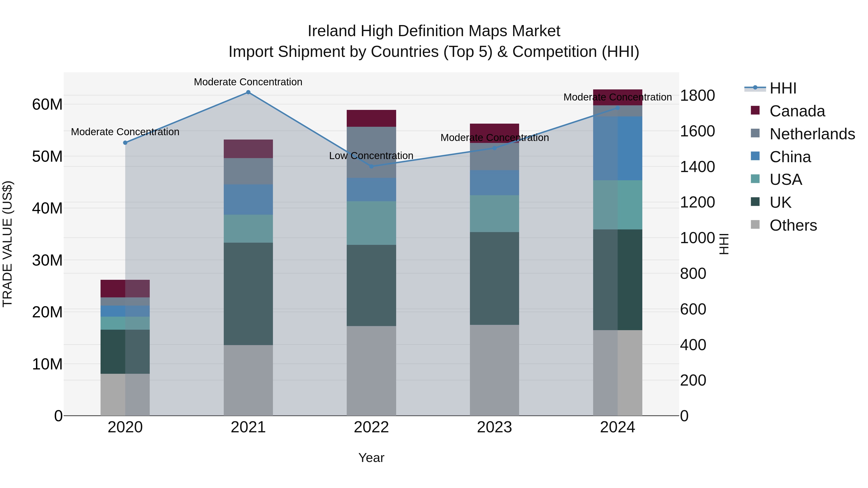This screenshot has height=488, width=868.
Task: Click the China bar segment for 2024
Action: pos(618,148)
